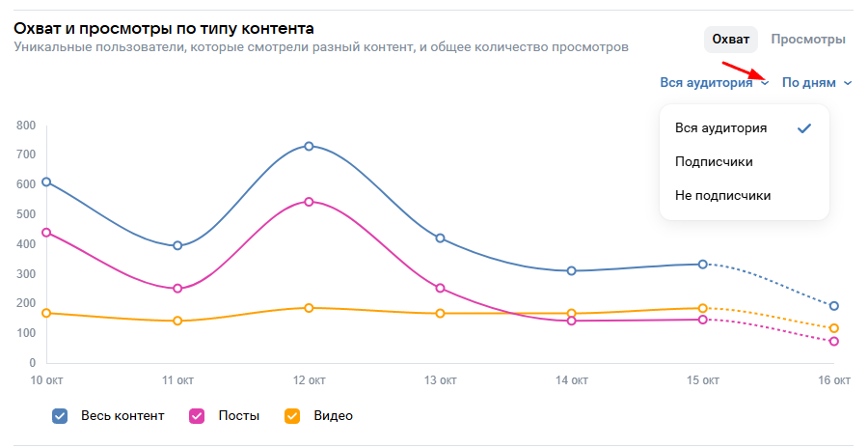The width and height of the screenshot is (868, 448).
Task: Open the Вся аудитория dropdown
Action: 714,83
